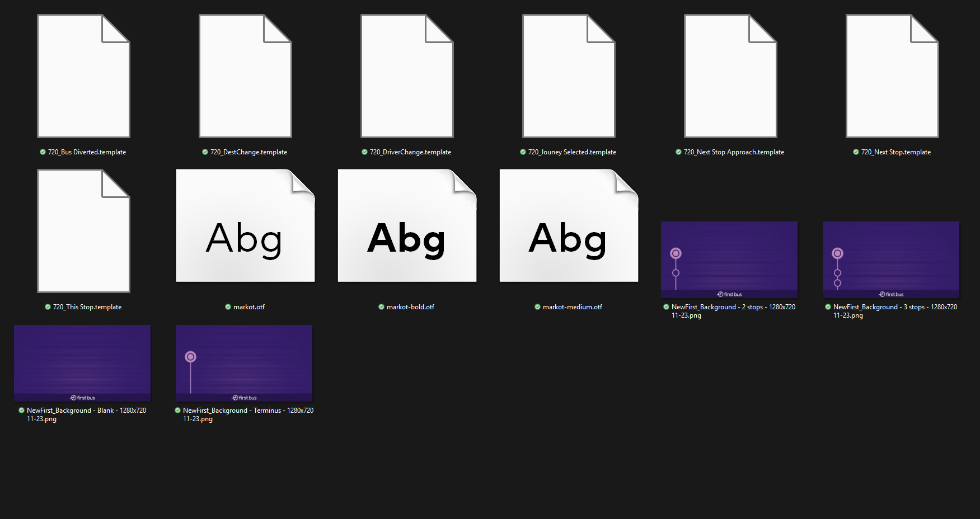980x519 pixels.
Task: Click the 720_Bus Diverted.template filename label
Action: (87, 152)
